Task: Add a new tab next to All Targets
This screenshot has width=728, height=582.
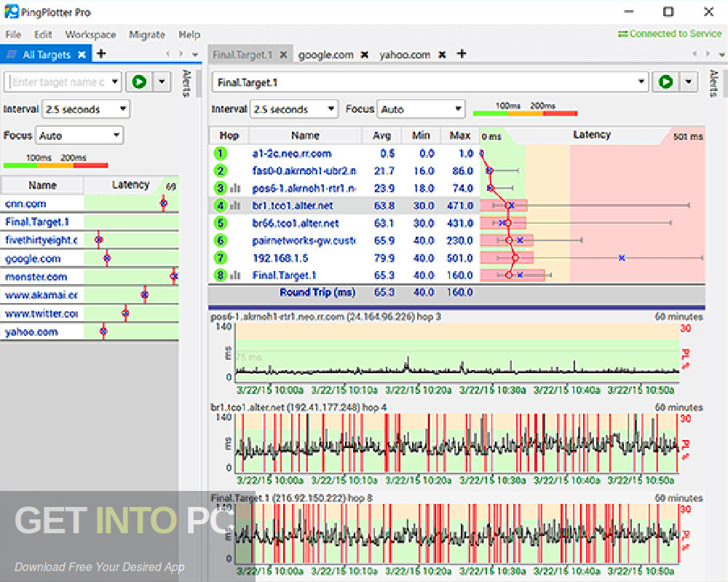Action: [100, 54]
